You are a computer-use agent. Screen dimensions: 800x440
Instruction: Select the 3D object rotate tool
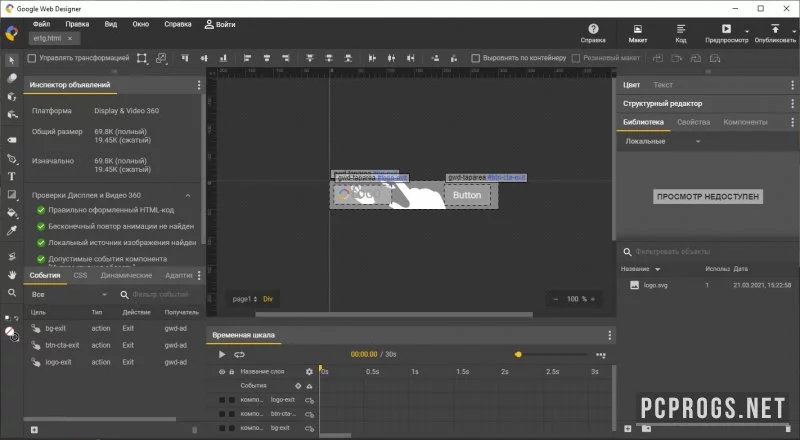(11, 96)
